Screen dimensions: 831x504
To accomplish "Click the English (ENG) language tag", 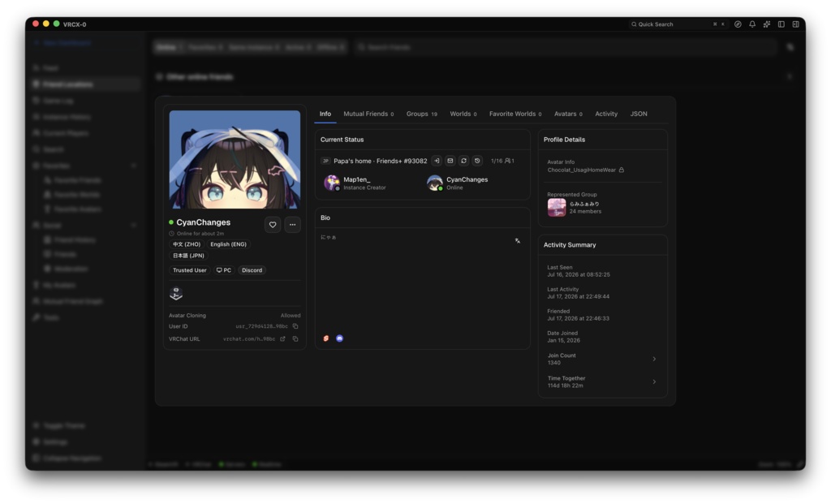I will (228, 244).
